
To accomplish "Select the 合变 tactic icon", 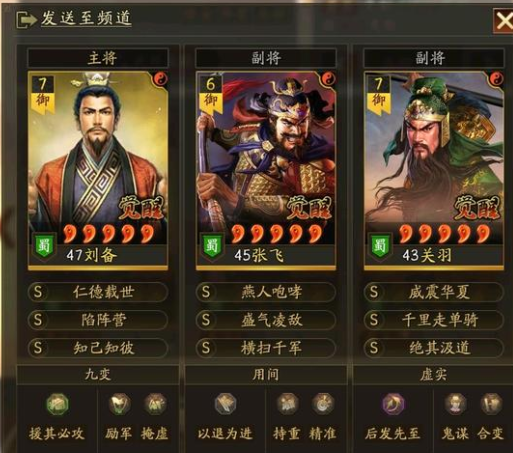I will point(491,404).
